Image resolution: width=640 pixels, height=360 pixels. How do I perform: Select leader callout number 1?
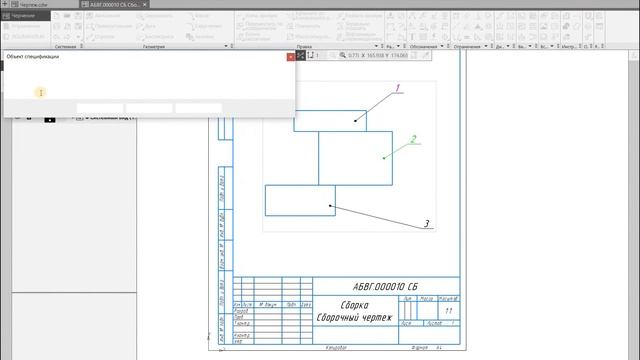tap(398, 88)
